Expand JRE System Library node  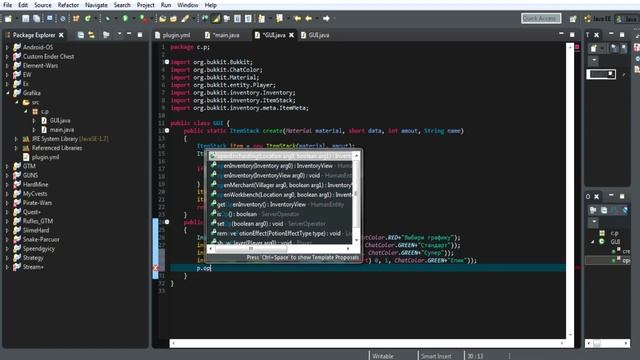[x=16, y=139]
